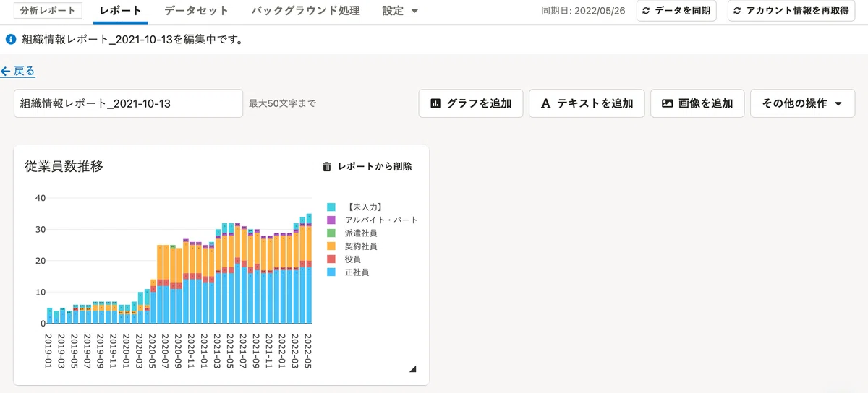Click レポートから削除 trash button
Screen dimensions: 868x393
[367, 166]
